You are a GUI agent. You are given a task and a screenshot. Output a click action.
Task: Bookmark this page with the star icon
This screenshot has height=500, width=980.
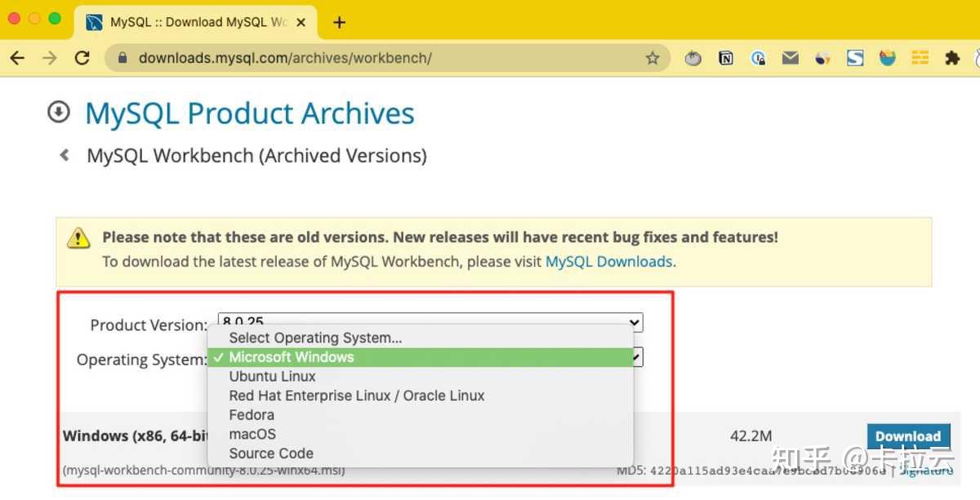(x=653, y=58)
